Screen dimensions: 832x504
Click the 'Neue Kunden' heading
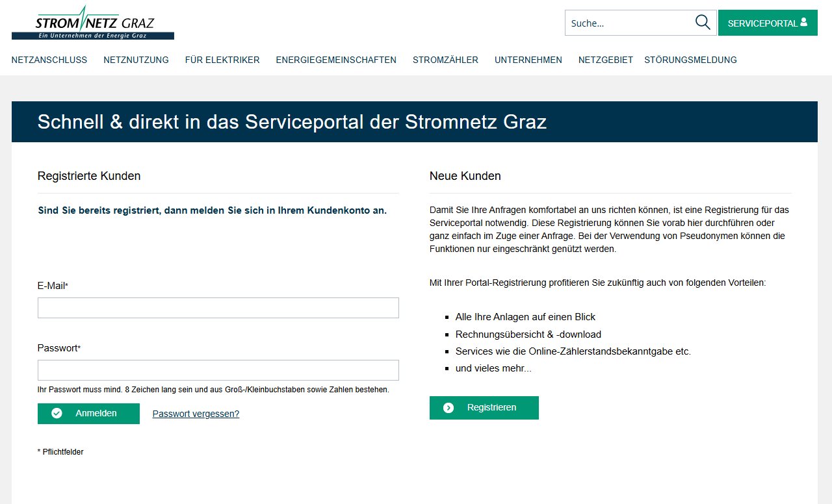(465, 176)
